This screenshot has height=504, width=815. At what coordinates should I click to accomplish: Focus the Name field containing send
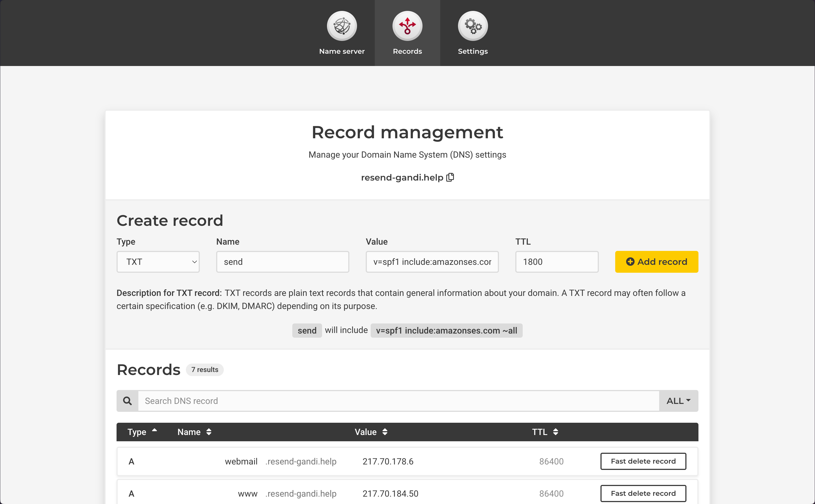click(282, 262)
